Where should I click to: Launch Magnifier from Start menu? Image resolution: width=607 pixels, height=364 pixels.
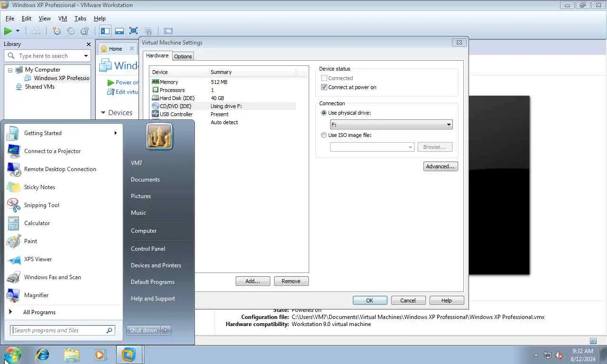[x=64, y=295]
